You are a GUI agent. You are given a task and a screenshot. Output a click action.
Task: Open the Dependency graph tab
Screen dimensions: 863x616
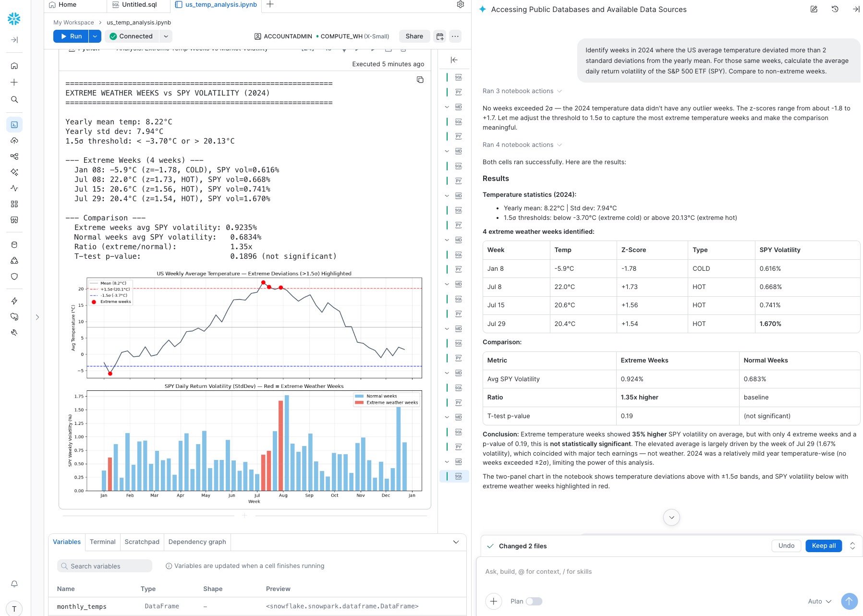(x=197, y=542)
